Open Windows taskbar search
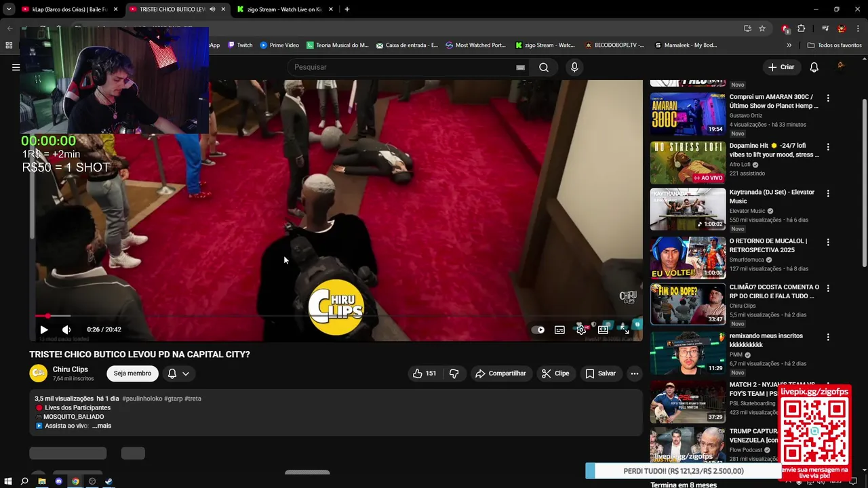This screenshot has width=868, height=488. pyautogui.click(x=24, y=481)
